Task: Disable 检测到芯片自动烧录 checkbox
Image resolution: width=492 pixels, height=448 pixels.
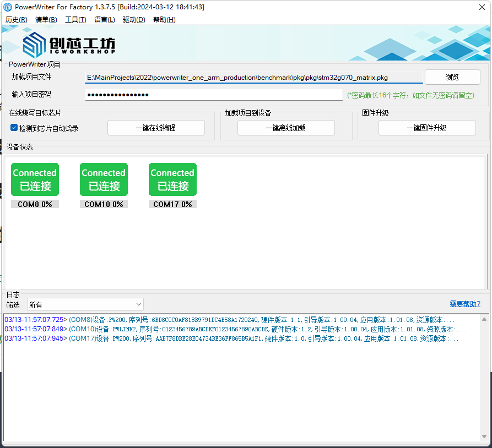Action: (x=14, y=128)
